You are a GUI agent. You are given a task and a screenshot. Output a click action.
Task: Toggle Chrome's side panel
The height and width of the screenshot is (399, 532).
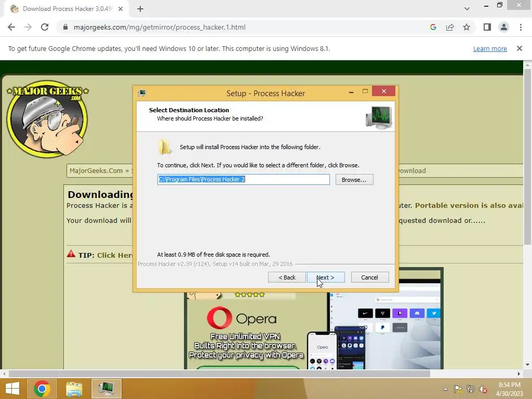pos(487,27)
